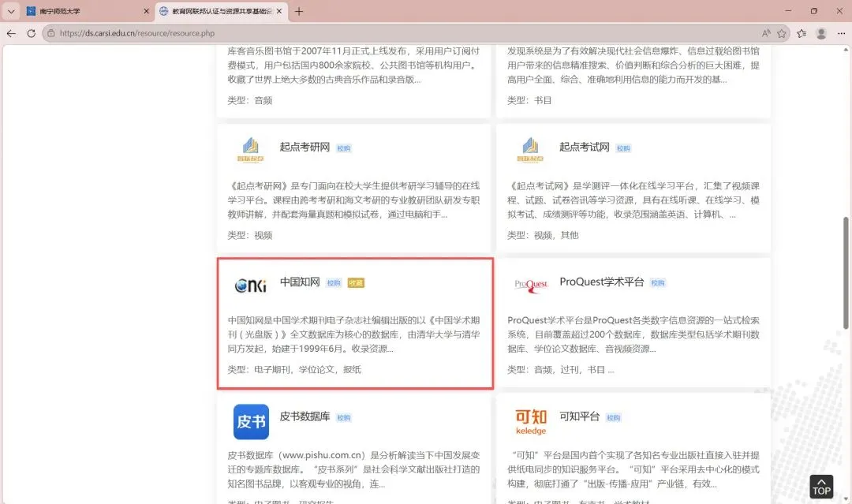The width and height of the screenshot is (852, 504).
Task: Open the 起点考试网 resource title
Action: point(585,147)
